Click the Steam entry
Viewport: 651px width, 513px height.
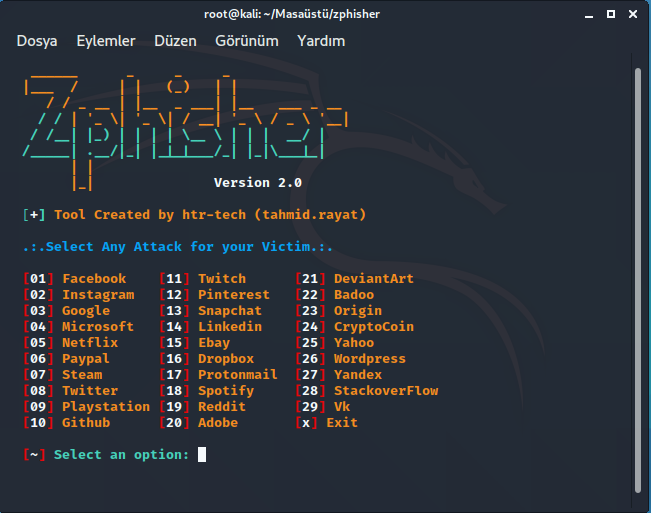point(82,375)
